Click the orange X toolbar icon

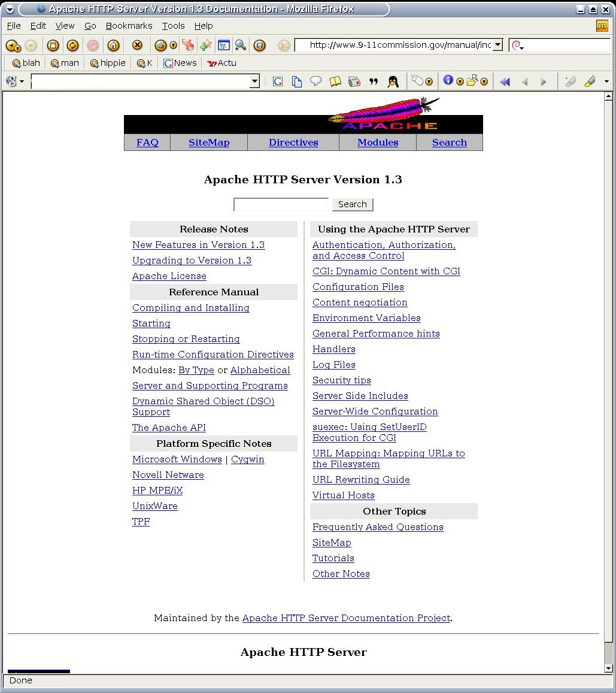tap(137, 45)
